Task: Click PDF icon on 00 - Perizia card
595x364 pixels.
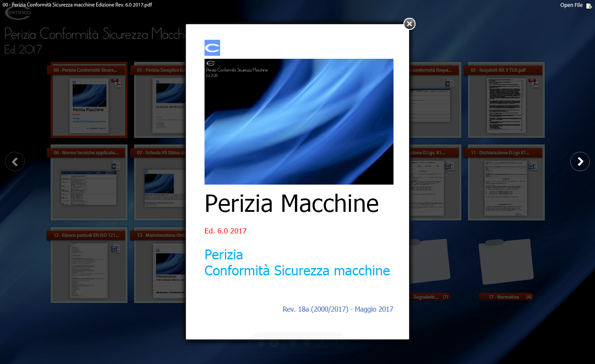Action: click(116, 83)
